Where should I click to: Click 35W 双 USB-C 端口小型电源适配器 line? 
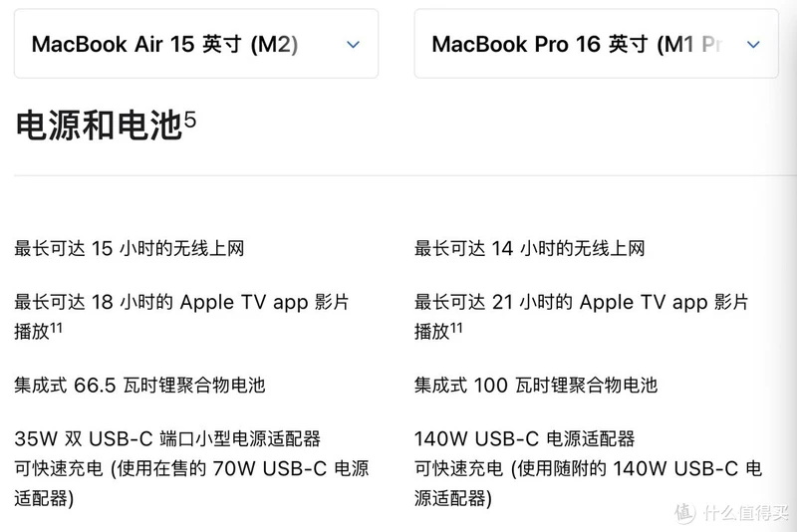(167, 438)
